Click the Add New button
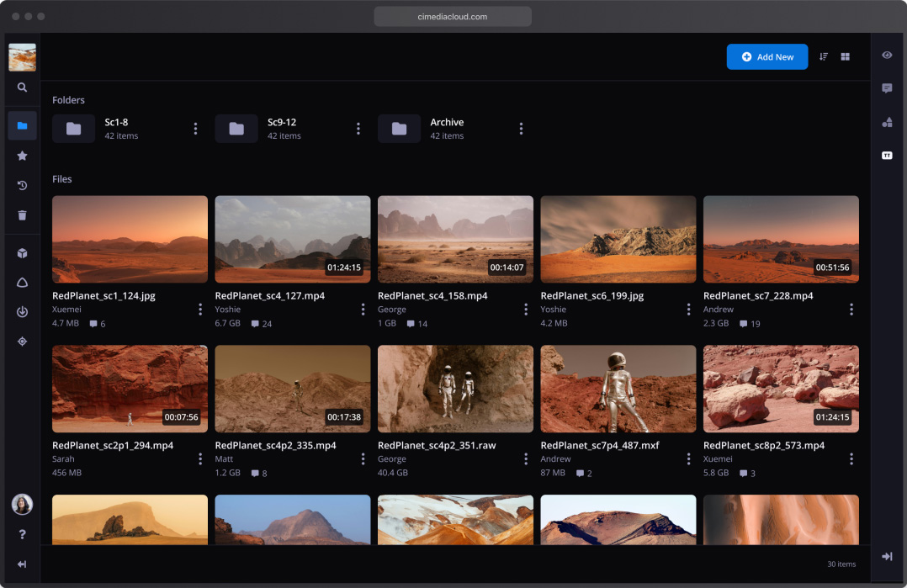The width and height of the screenshot is (907, 588). pyautogui.click(x=766, y=56)
